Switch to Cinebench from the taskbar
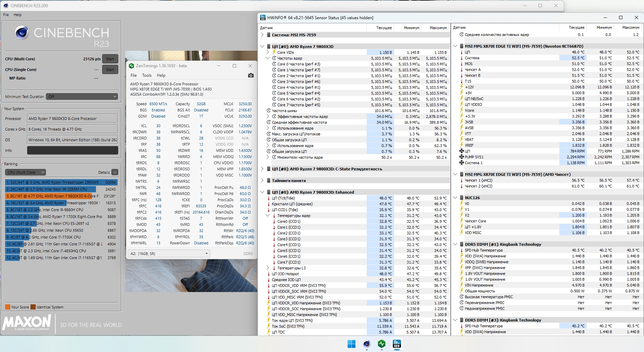The width and height of the screenshot is (644, 352). pyautogui.click(x=367, y=344)
